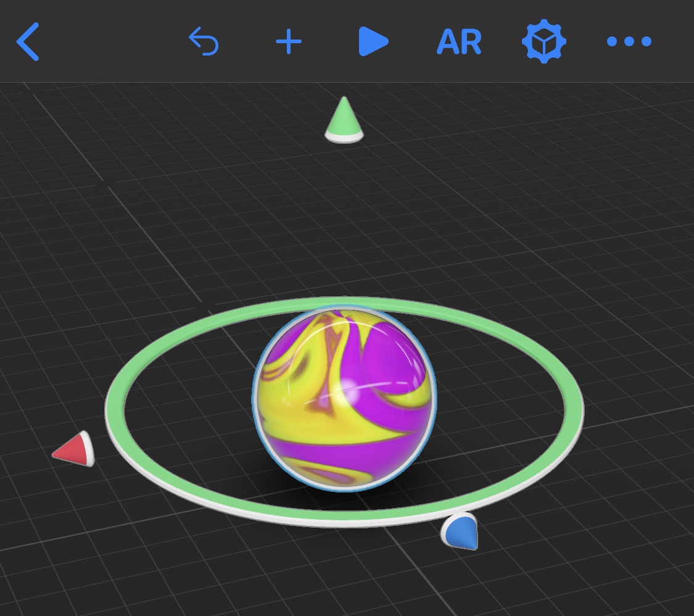Open the more options ellipsis menu
Image resolution: width=694 pixels, height=616 pixels.
tap(629, 41)
